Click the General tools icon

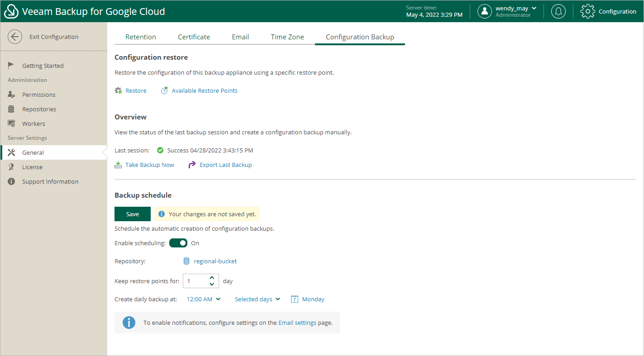[11, 152]
